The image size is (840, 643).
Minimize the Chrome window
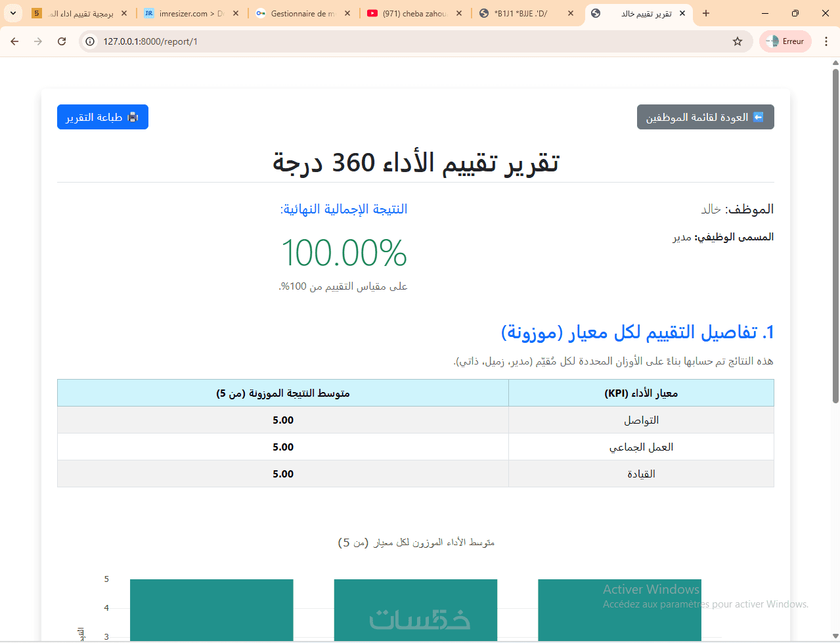[x=765, y=13]
